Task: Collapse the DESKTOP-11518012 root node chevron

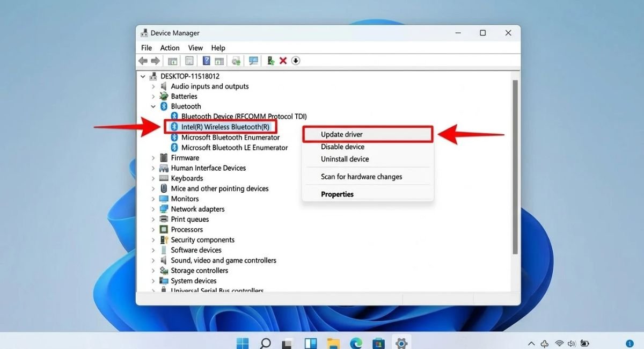Action: (x=143, y=76)
